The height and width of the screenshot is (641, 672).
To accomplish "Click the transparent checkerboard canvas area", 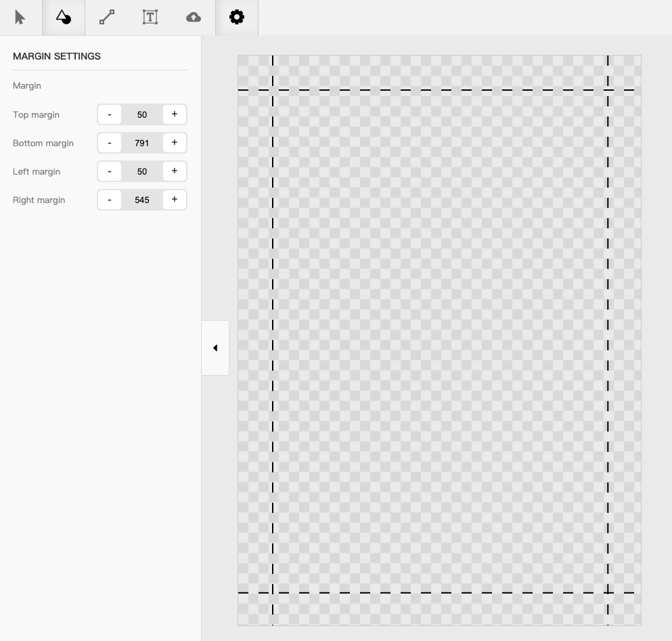I will coord(440,338).
